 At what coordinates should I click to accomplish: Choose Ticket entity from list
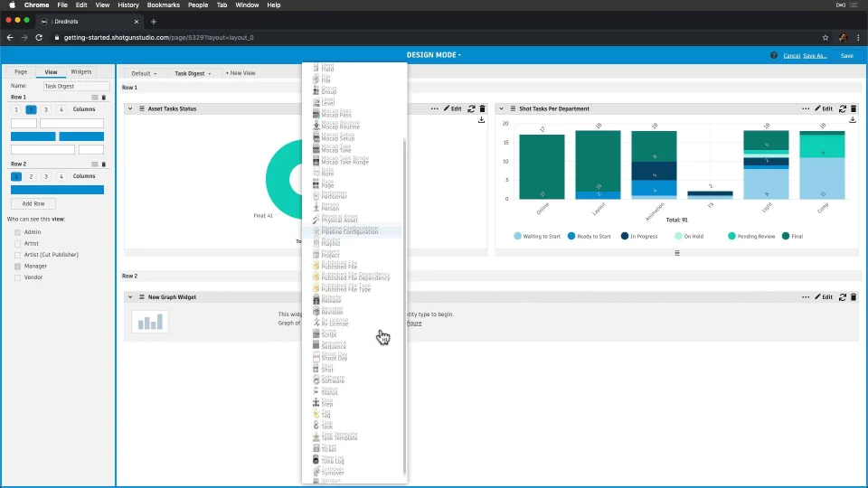(x=328, y=449)
